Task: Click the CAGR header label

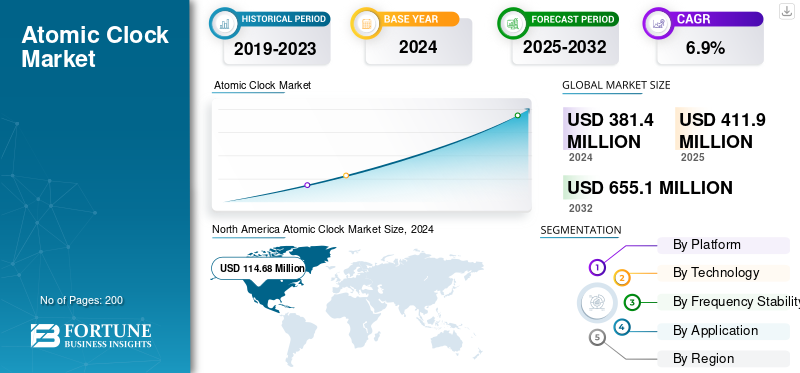Action: point(693,19)
